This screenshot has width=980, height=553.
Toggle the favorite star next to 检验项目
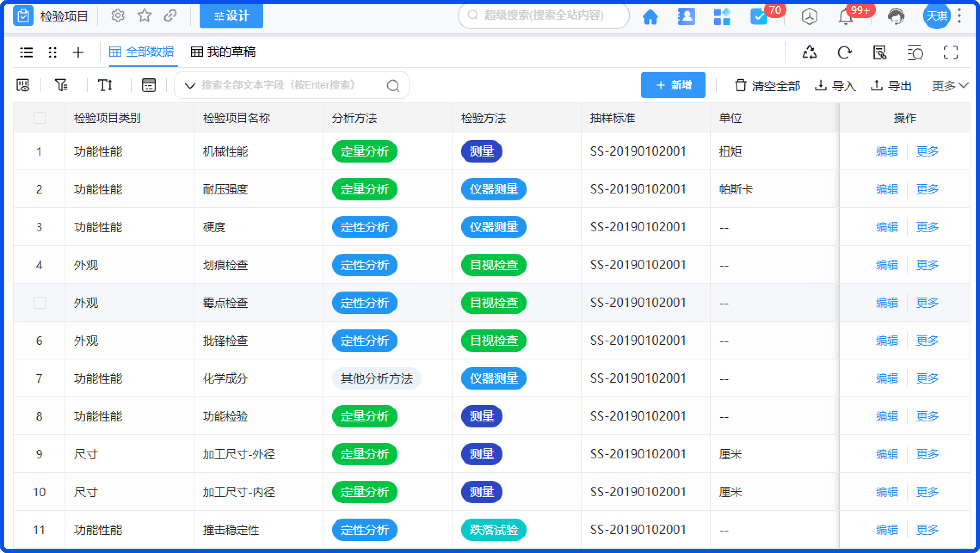coord(145,15)
